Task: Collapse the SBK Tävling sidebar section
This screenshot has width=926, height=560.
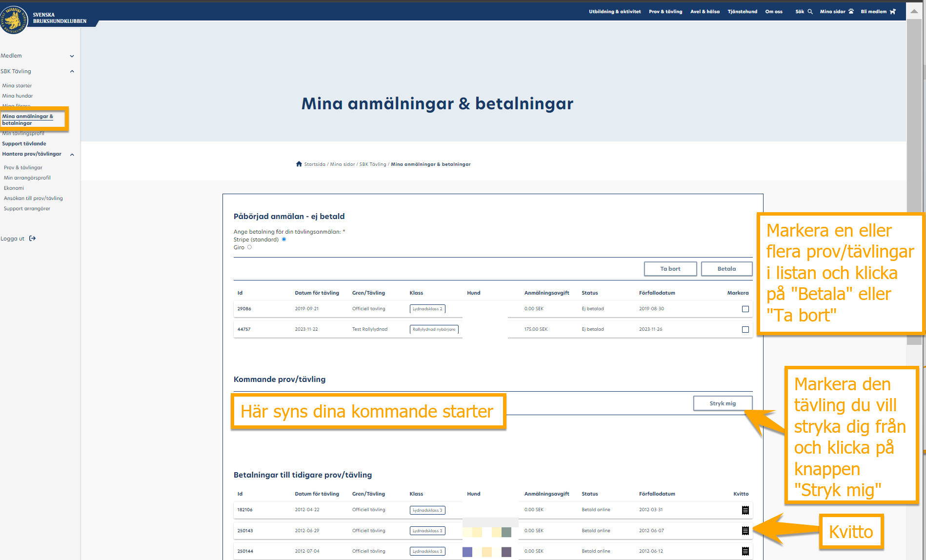Action: coord(72,71)
